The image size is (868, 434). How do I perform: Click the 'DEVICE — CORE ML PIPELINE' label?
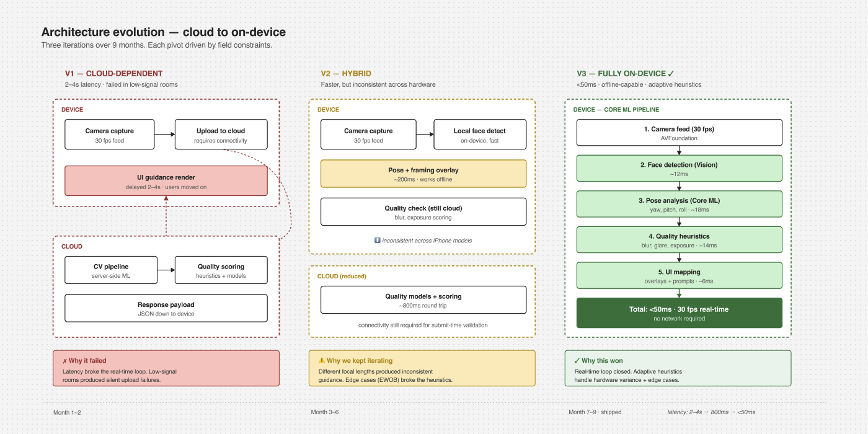tap(616, 110)
